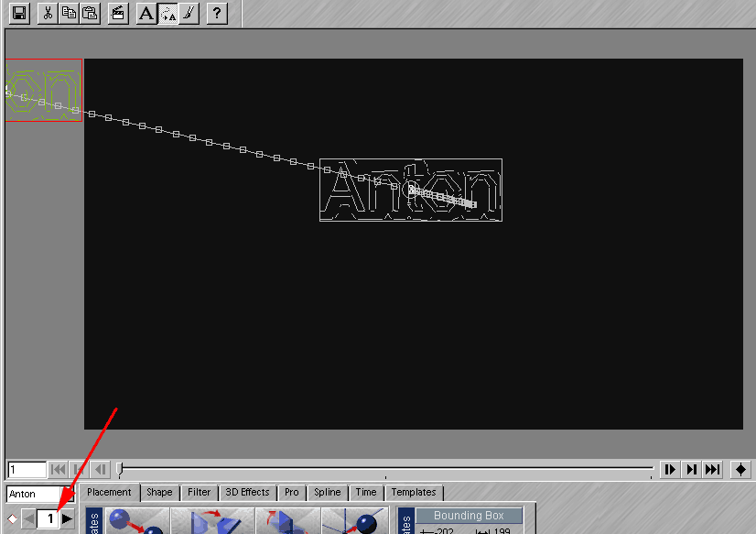Click the Bounding Box header

point(469,515)
